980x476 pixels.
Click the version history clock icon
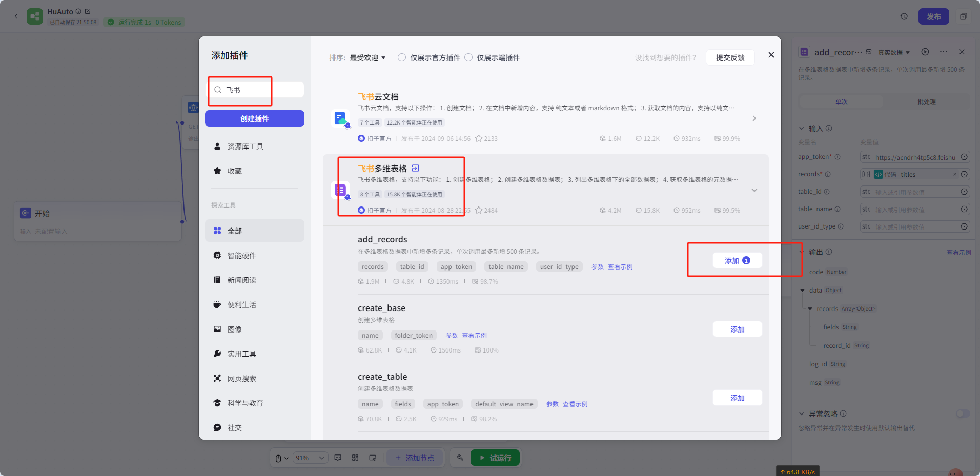pyautogui.click(x=904, y=16)
